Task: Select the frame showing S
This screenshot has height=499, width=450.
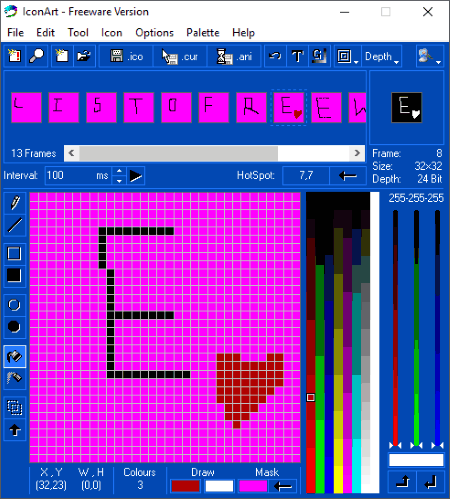Action: pyautogui.click(x=101, y=107)
